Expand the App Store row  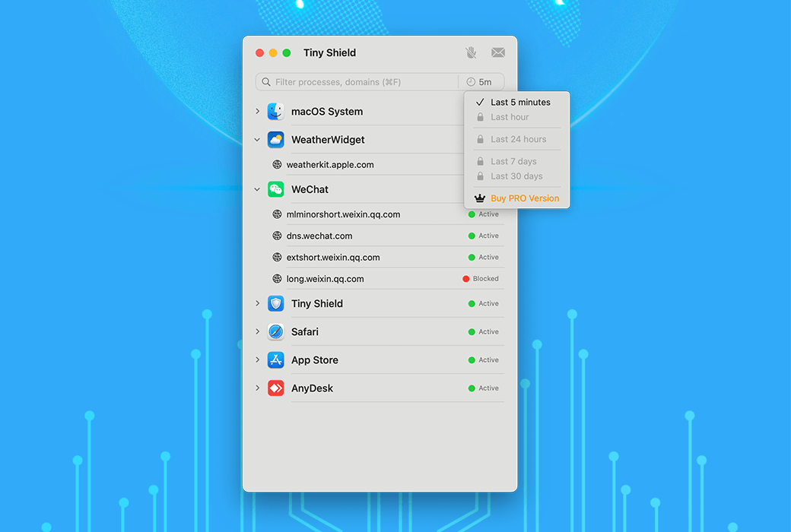point(257,360)
